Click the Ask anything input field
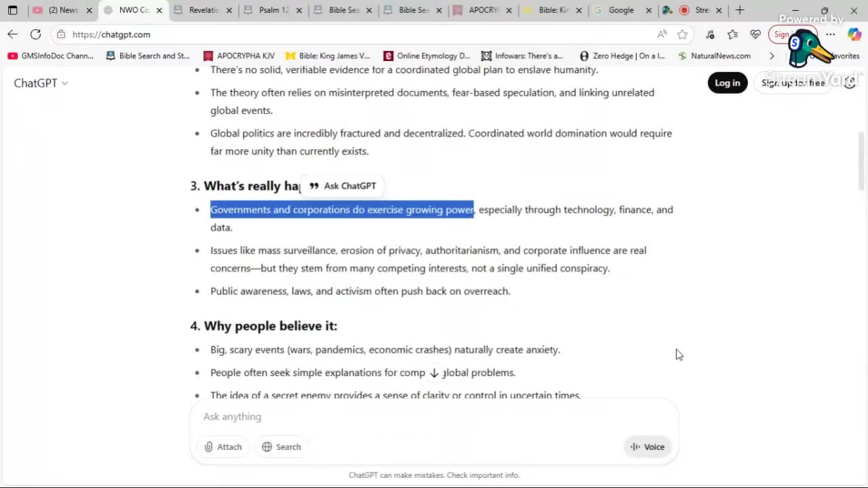 [x=434, y=416]
